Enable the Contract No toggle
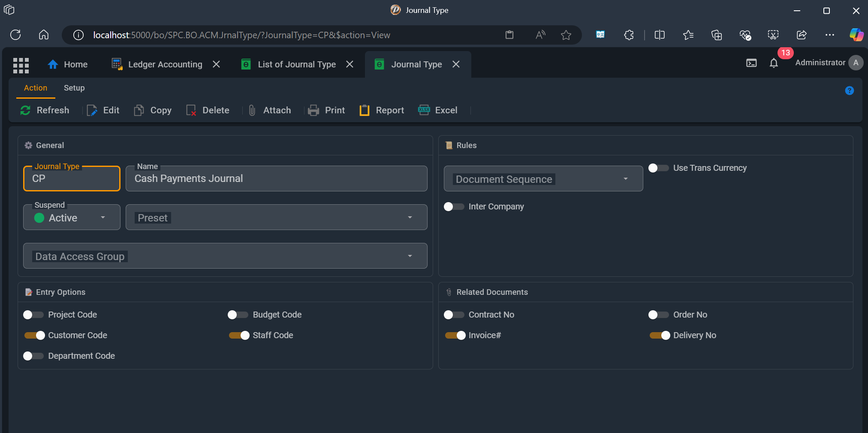 click(454, 315)
